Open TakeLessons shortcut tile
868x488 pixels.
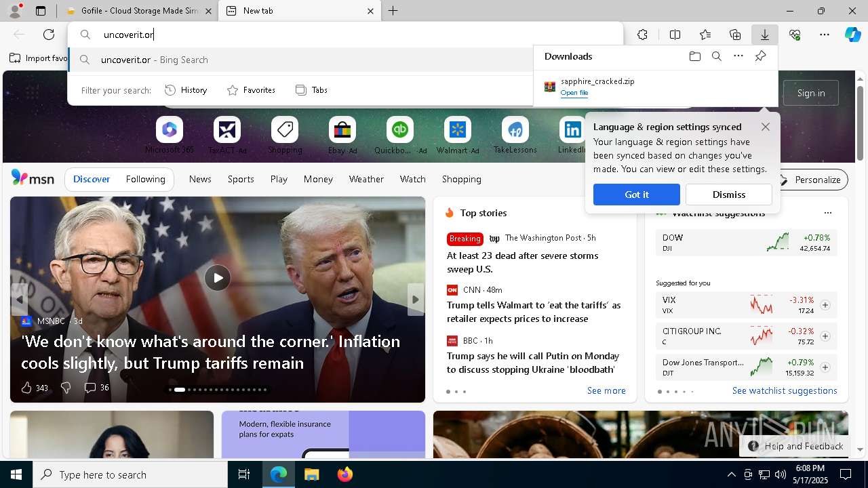point(515,135)
